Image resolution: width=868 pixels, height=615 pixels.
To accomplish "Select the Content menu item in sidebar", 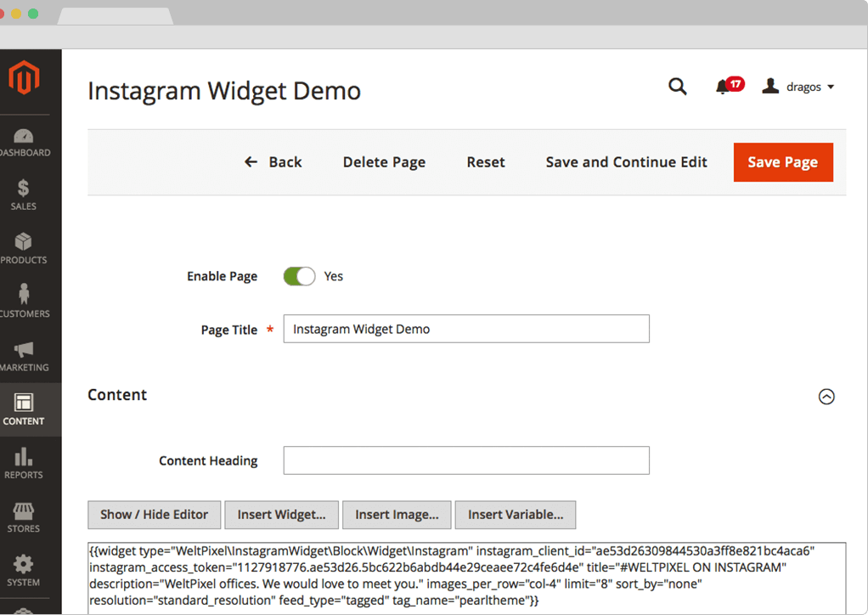I will (x=24, y=409).
